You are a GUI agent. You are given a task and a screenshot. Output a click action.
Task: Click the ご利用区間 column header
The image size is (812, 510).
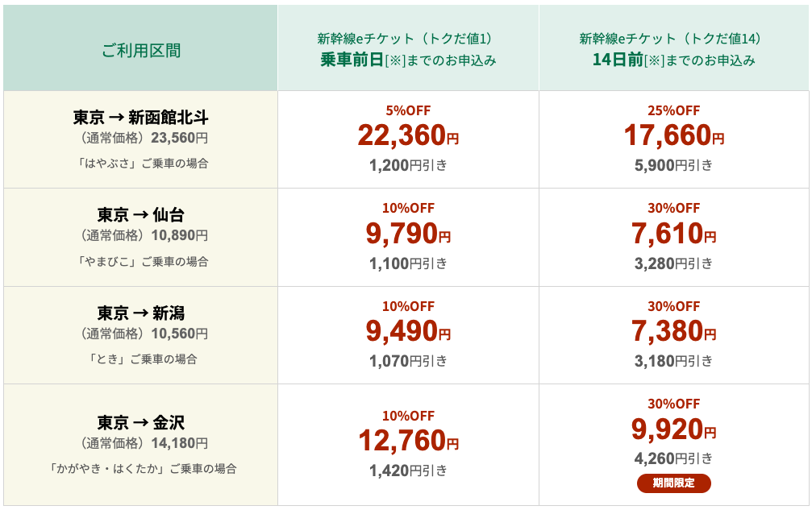(x=141, y=51)
